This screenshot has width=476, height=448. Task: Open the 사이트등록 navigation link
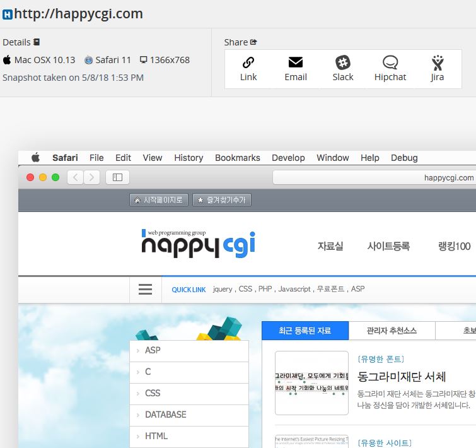tap(388, 246)
